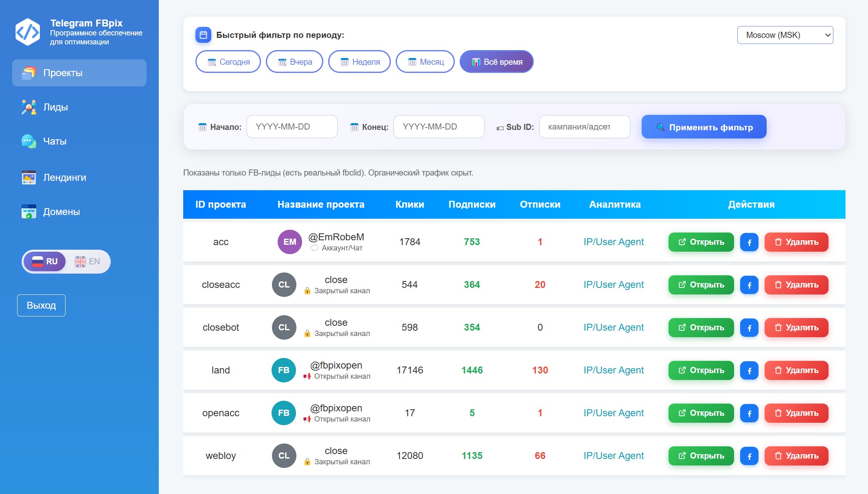Click the Выход logout button

click(x=41, y=305)
